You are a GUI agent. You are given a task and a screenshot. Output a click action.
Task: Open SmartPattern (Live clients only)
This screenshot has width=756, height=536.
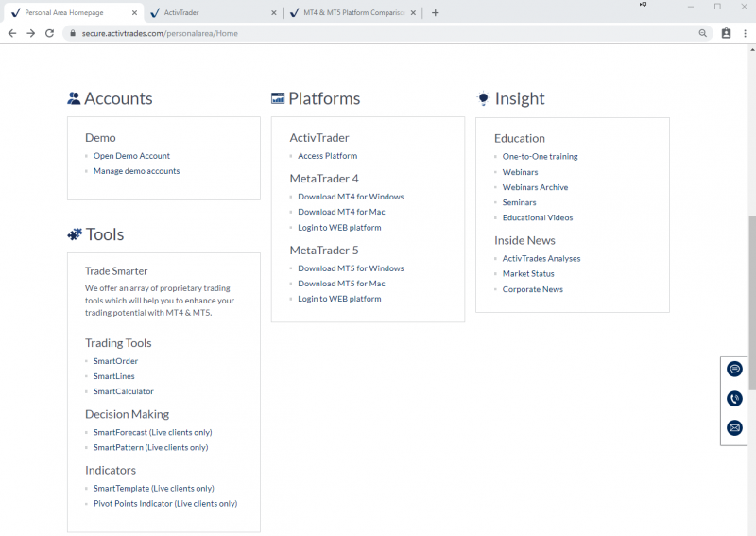[x=151, y=448]
